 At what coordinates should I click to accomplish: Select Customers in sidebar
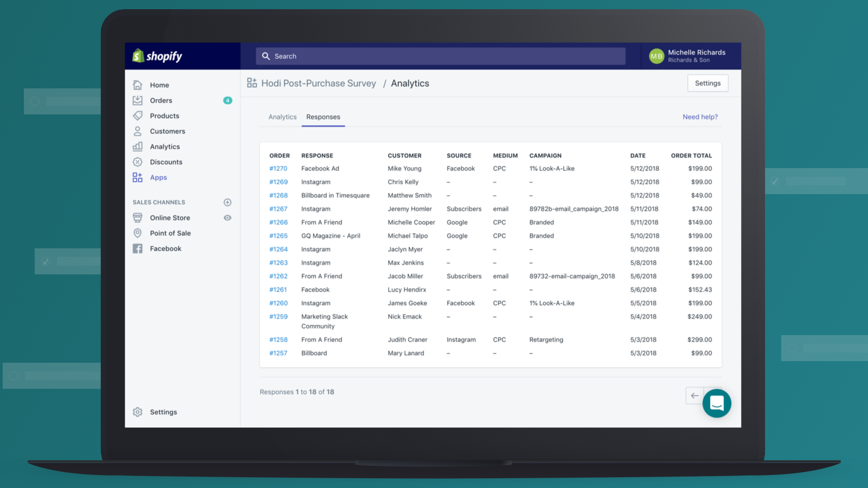click(x=168, y=131)
